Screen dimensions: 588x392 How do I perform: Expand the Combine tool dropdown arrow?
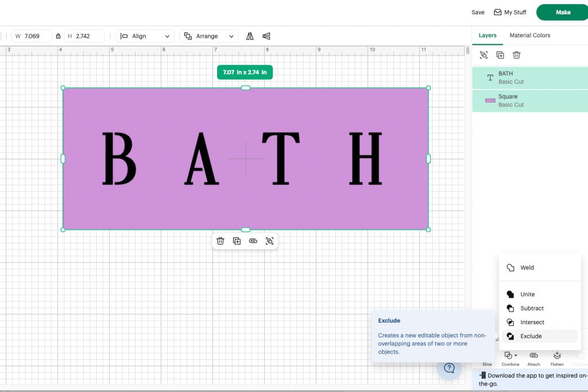(x=515, y=354)
